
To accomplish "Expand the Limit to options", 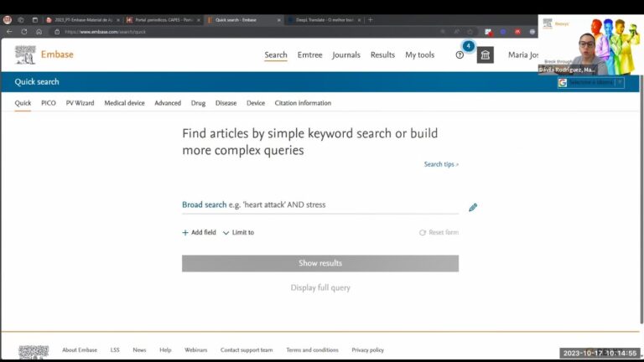I will tap(239, 233).
